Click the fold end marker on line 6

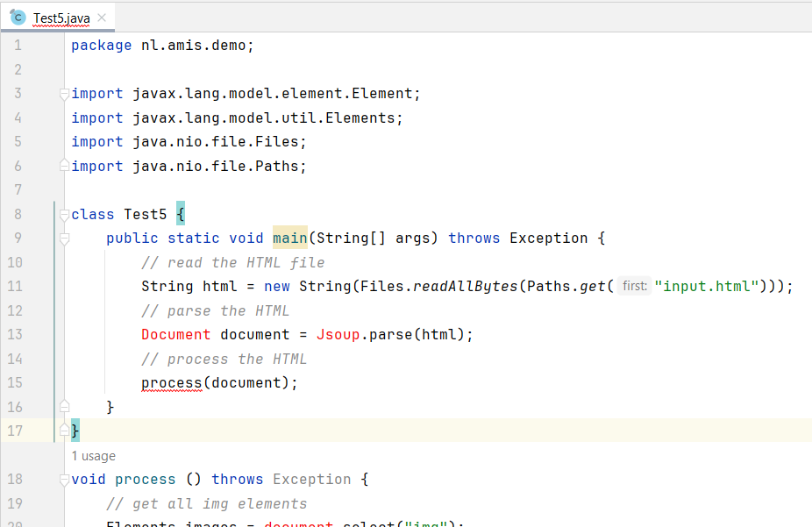point(63,166)
